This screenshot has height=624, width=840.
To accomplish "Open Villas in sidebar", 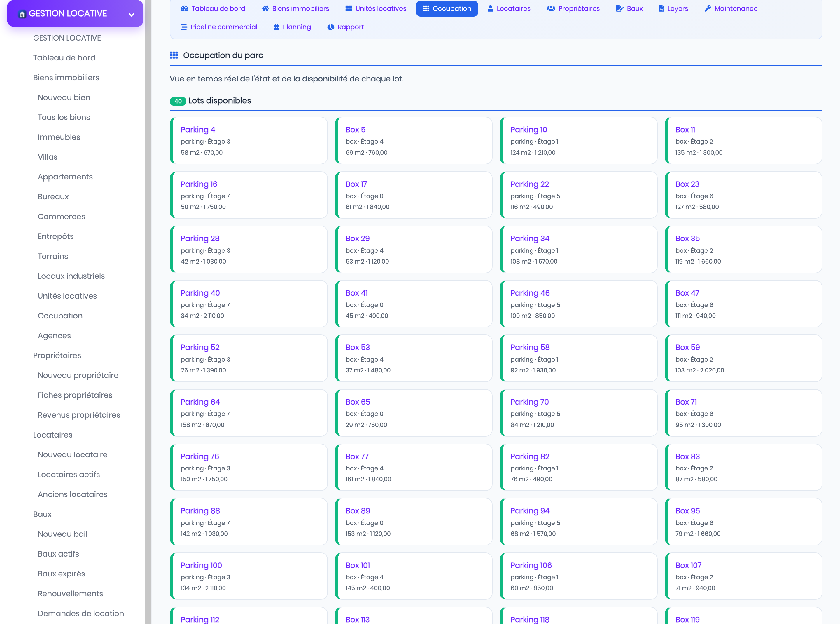I will [x=48, y=157].
